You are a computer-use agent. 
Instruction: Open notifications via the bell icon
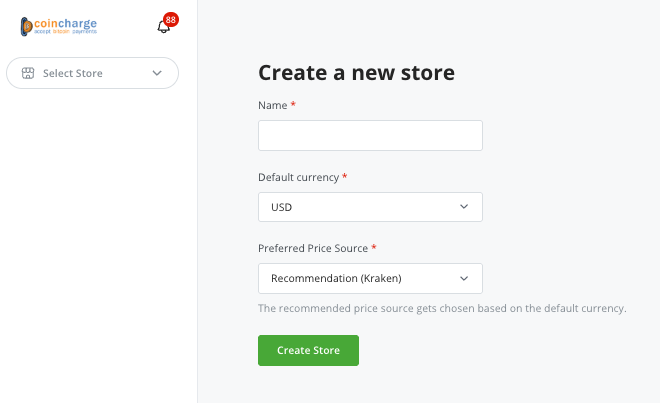[163, 27]
